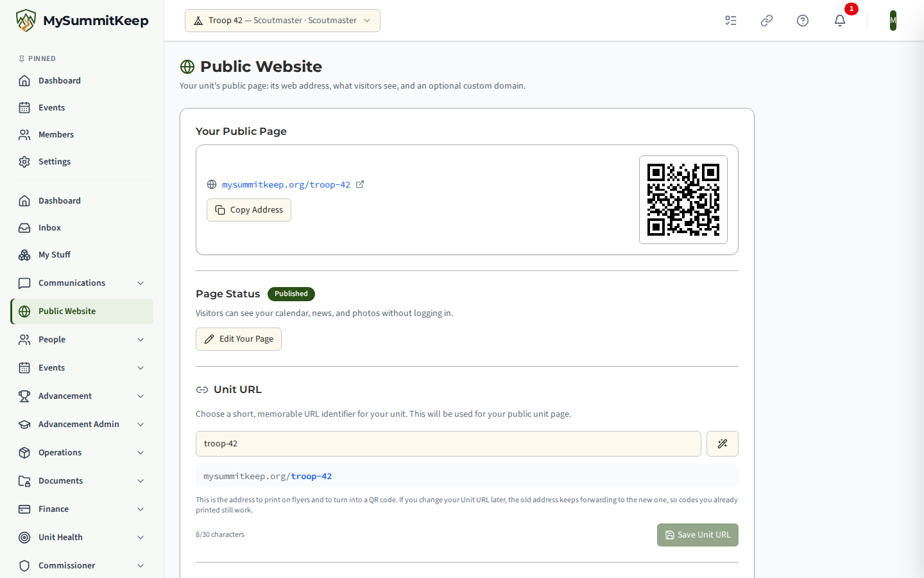Open the Troop 42 unit selector dropdown

point(282,21)
